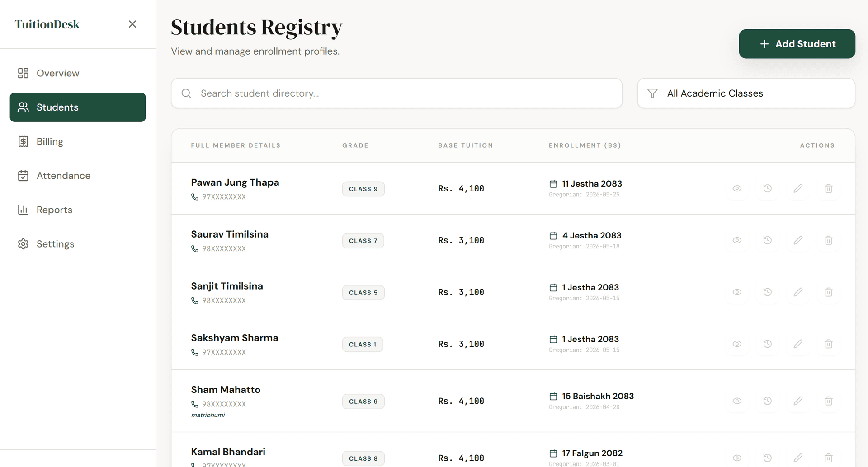This screenshot has height=467, width=868.
Task: Edit Pawan Jung Thapa's record
Action: pos(798,188)
